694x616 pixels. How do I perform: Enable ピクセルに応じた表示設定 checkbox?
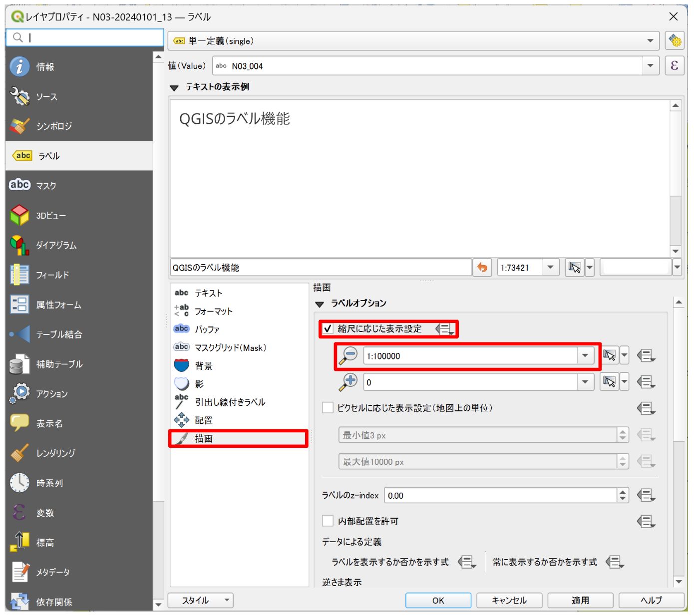[328, 408]
